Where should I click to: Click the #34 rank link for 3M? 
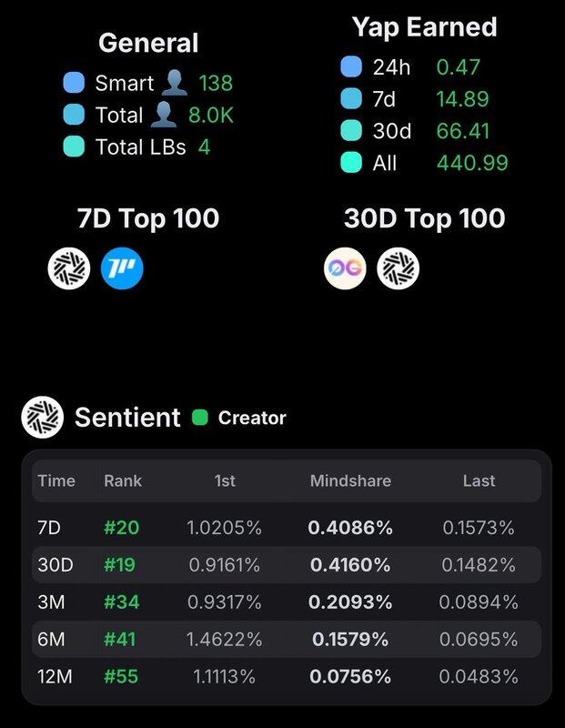[122, 602]
